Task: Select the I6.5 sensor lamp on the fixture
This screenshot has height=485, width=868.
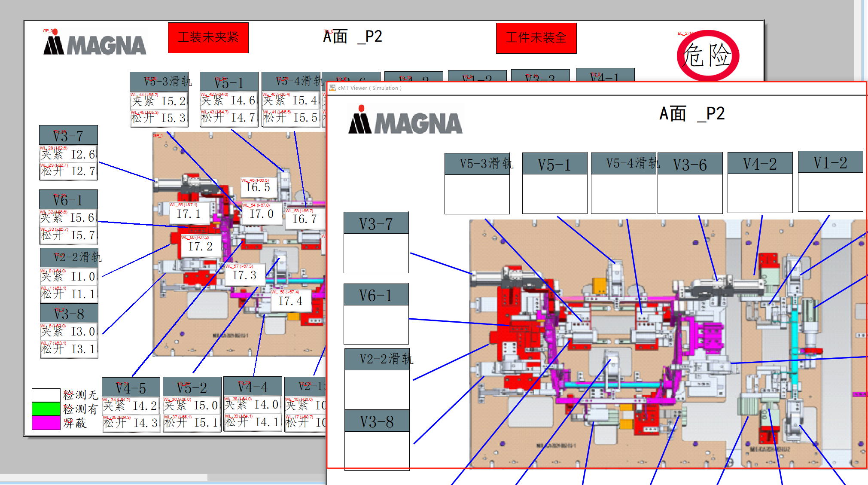Action: coord(258,188)
